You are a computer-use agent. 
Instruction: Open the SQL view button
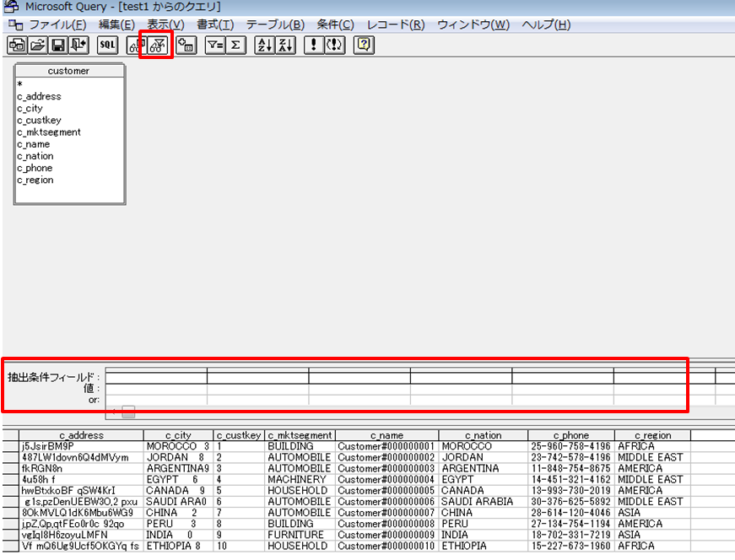107,45
